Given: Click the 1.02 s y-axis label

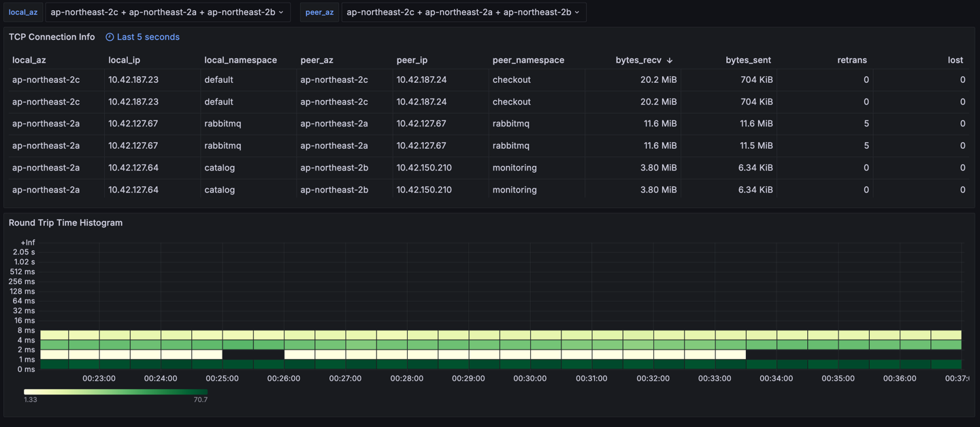Looking at the screenshot, I should click(x=24, y=262).
